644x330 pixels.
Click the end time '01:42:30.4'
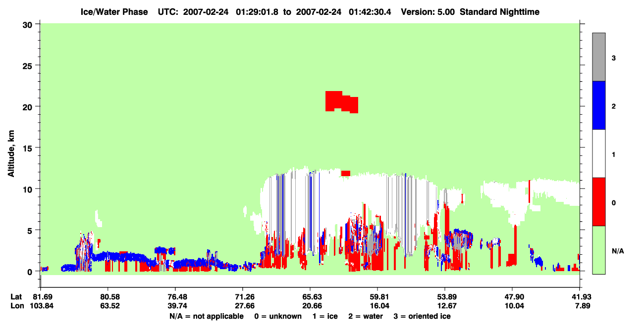click(x=371, y=11)
